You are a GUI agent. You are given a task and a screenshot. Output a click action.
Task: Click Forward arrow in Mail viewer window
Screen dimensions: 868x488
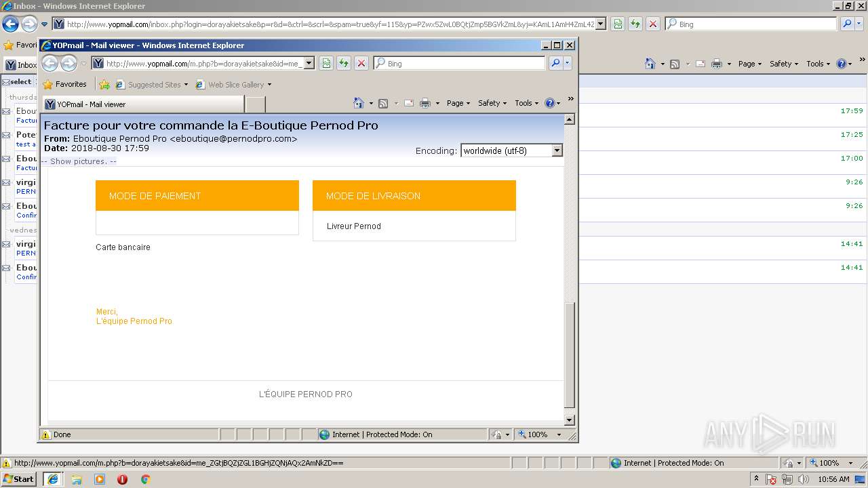(x=68, y=63)
